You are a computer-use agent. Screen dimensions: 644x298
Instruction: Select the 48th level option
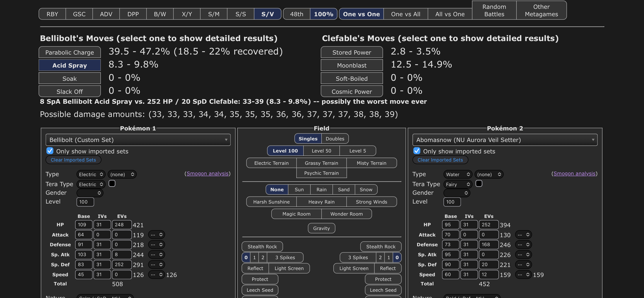coord(296,14)
